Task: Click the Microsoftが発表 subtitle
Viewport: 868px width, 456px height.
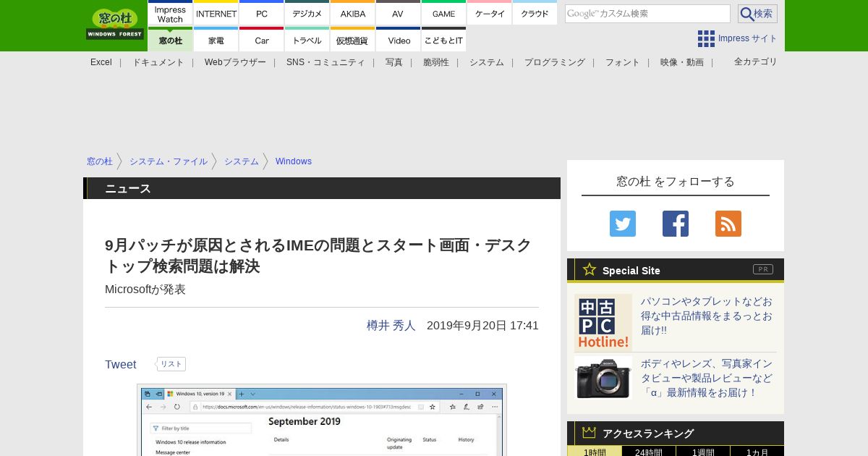Action: coord(145,290)
